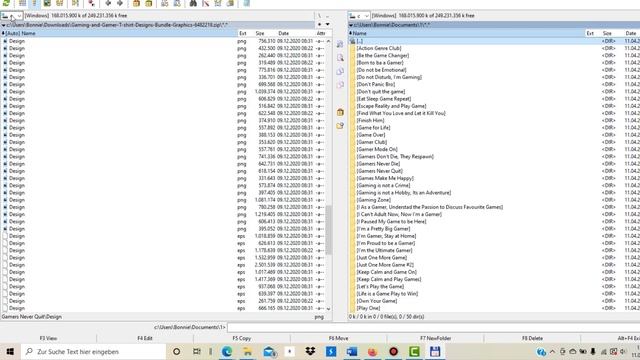Select the [Be the Game Changer] folder

pyautogui.click(x=383, y=56)
